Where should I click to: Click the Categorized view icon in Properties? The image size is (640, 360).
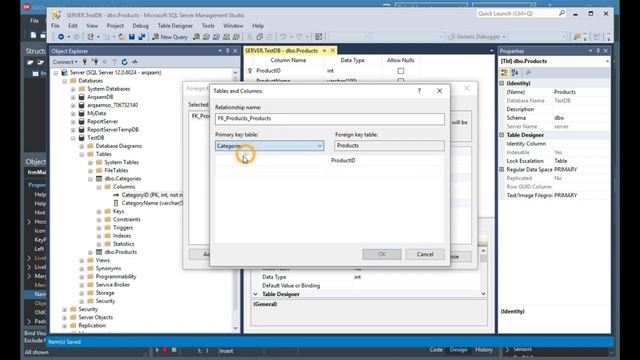pos(504,73)
